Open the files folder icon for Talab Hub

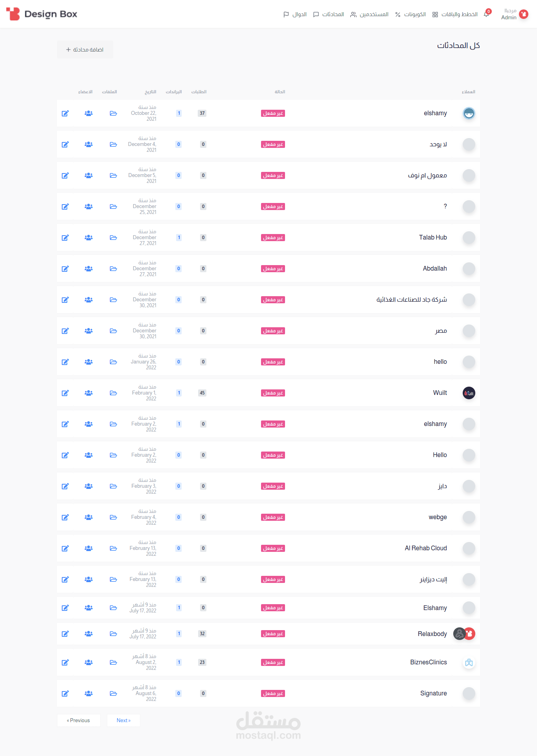point(113,238)
